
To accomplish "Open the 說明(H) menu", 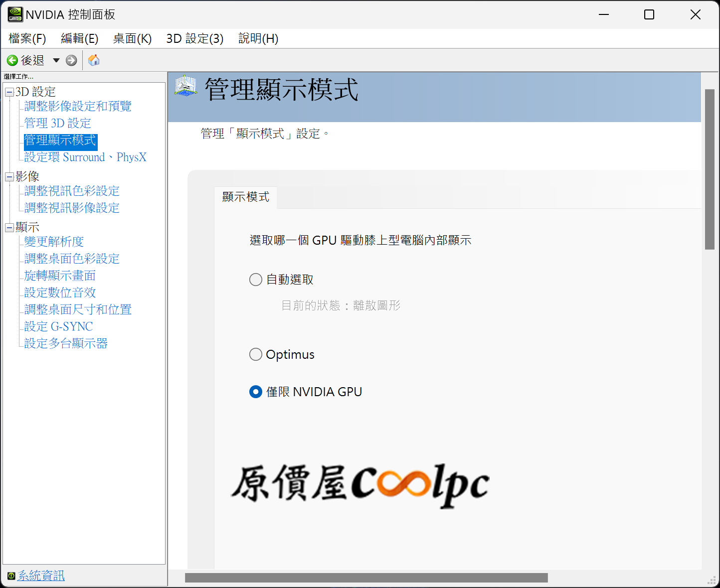I will pyautogui.click(x=258, y=38).
